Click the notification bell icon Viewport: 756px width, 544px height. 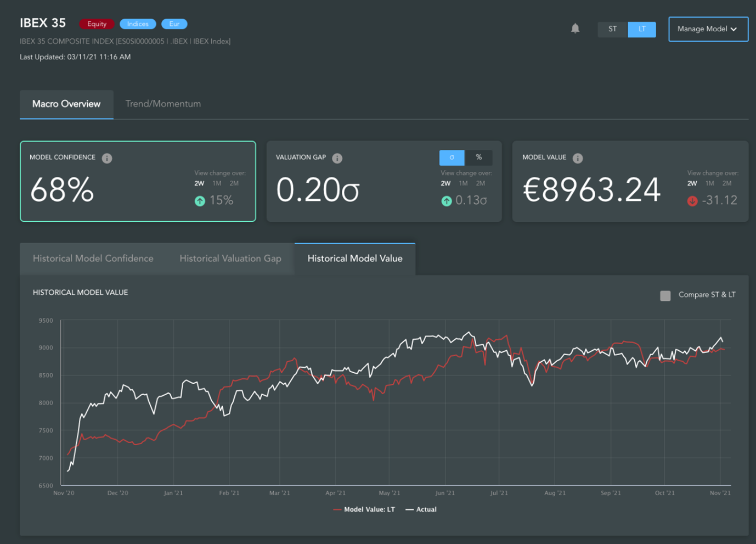click(575, 29)
